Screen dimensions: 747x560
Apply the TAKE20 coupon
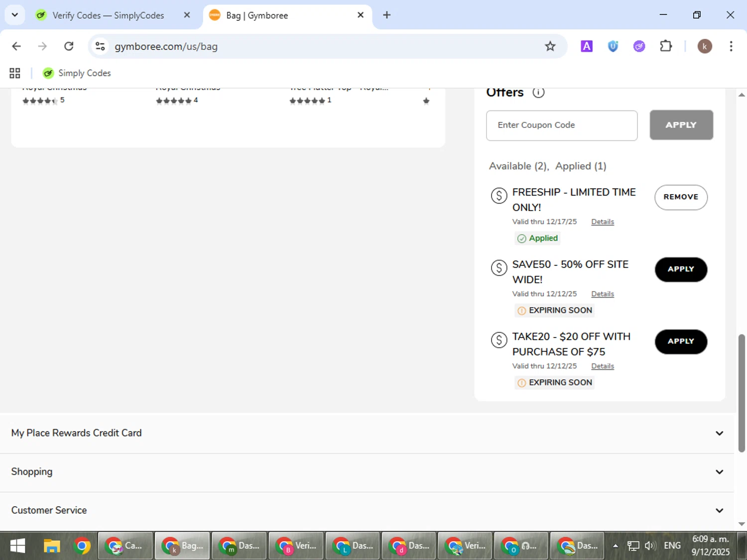click(681, 341)
